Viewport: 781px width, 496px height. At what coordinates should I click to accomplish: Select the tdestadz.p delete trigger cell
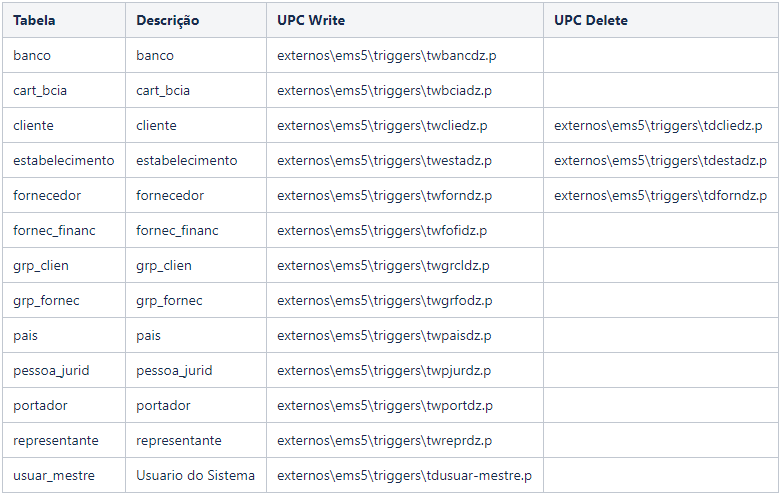660,160
